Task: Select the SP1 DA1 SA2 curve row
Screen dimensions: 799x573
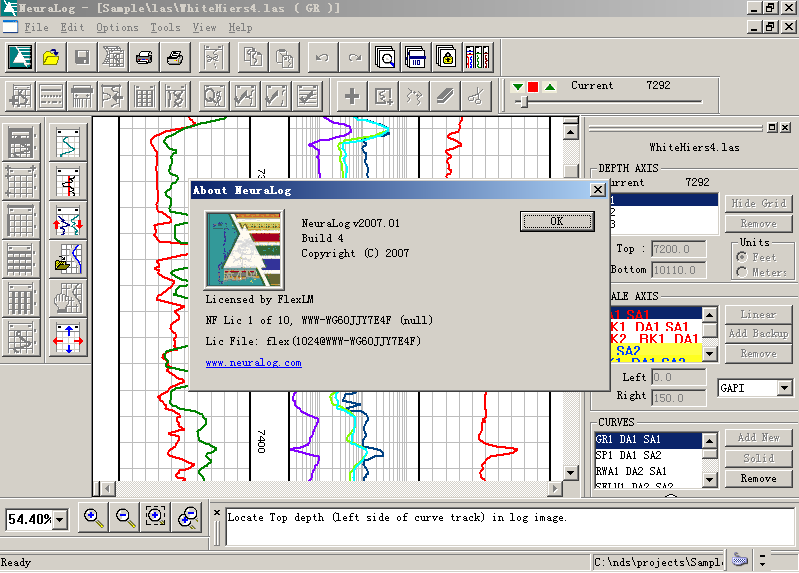Action: click(x=648, y=455)
